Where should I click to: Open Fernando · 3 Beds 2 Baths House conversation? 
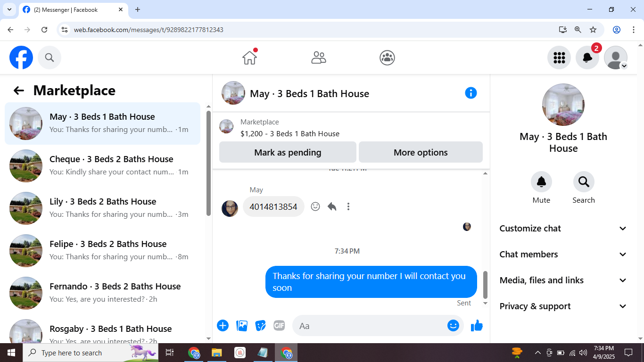(x=103, y=293)
